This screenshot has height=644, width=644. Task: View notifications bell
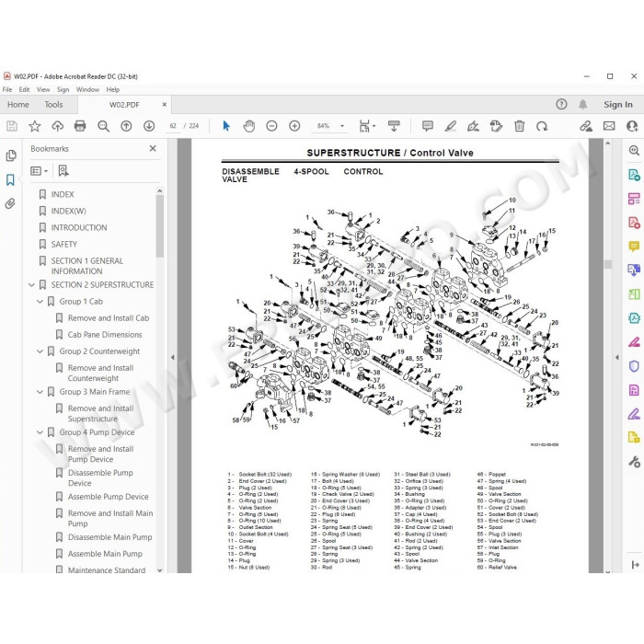point(582,104)
